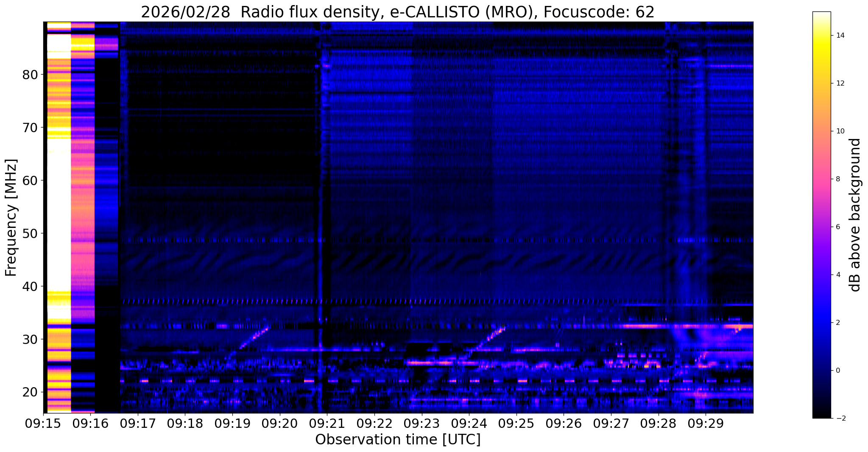Image resolution: width=868 pixels, height=452 pixels.
Task: Click the 70 MHz frequency tick label
Action: [x=30, y=128]
